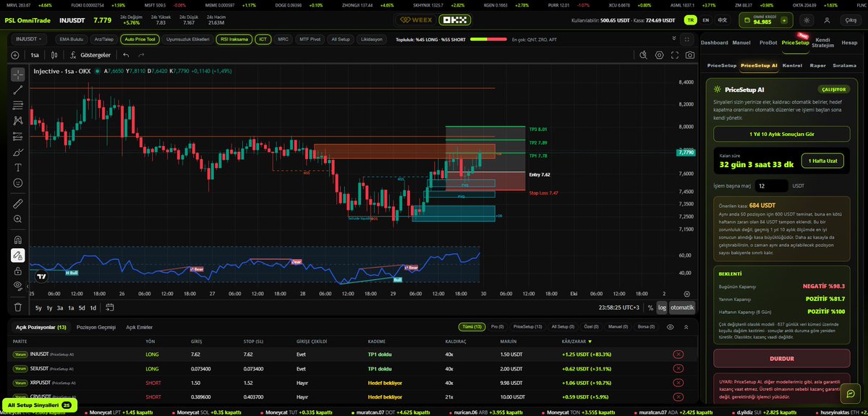This screenshot has width=868, height=416.
Task: Disable the RSI Iraksama indicator
Action: [x=233, y=38]
